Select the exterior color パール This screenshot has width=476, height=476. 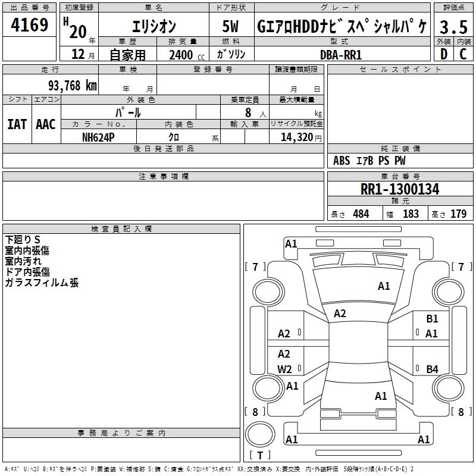pyautogui.click(x=128, y=112)
